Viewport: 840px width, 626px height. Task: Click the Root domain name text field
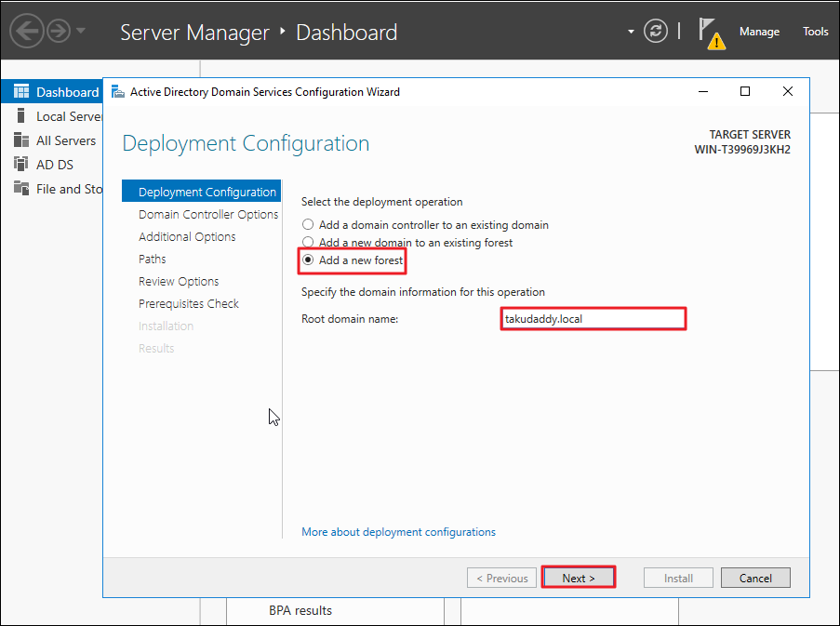(593, 319)
